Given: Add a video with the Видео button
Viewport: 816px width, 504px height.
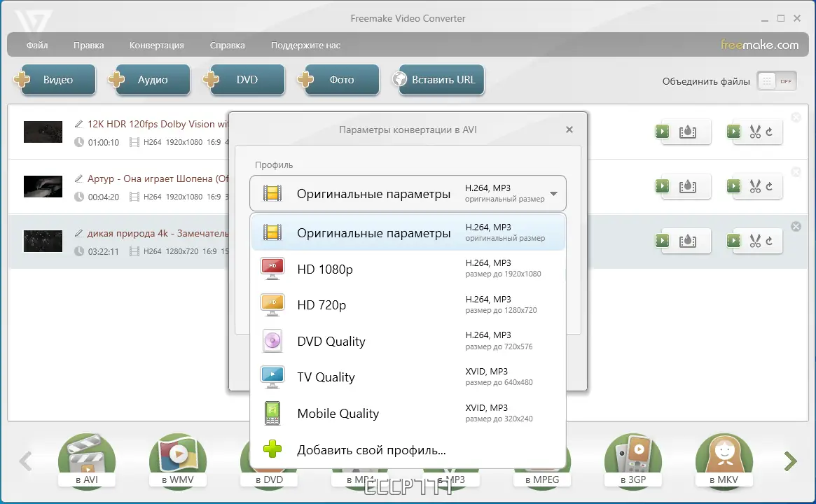Looking at the screenshot, I should (54, 80).
